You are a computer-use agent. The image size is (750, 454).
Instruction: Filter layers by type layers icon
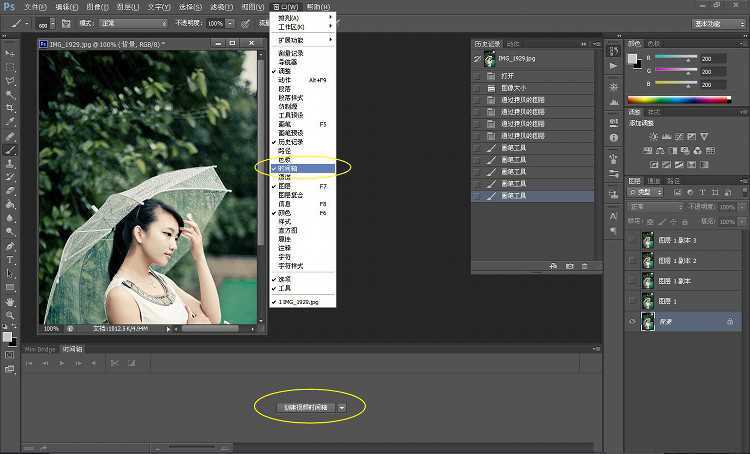tap(702, 192)
